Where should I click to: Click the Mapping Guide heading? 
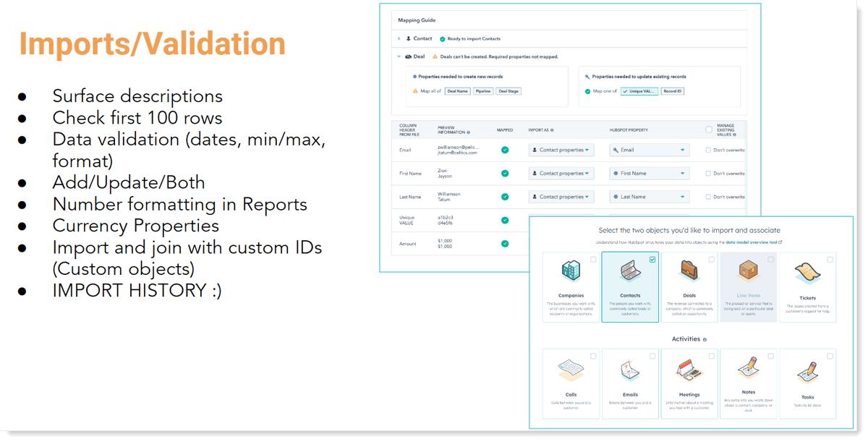[x=417, y=20]
